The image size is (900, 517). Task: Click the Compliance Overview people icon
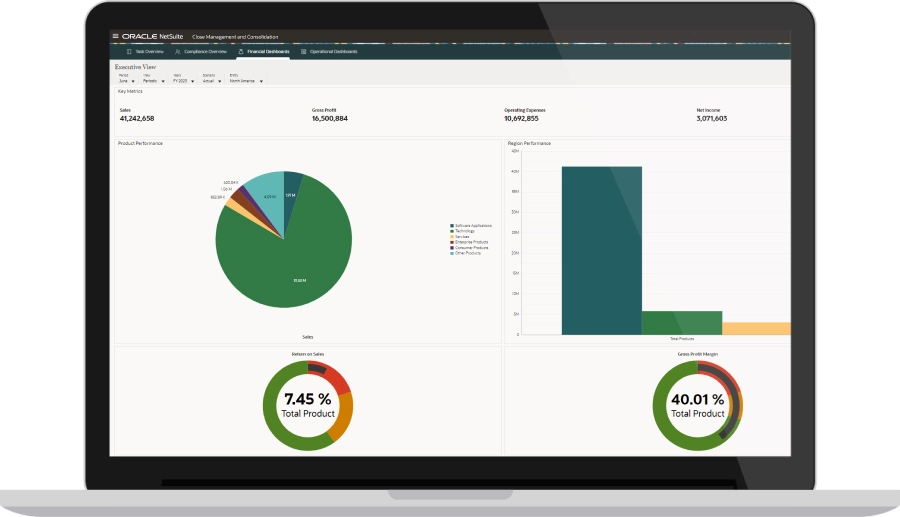click(x=178, y=51)
